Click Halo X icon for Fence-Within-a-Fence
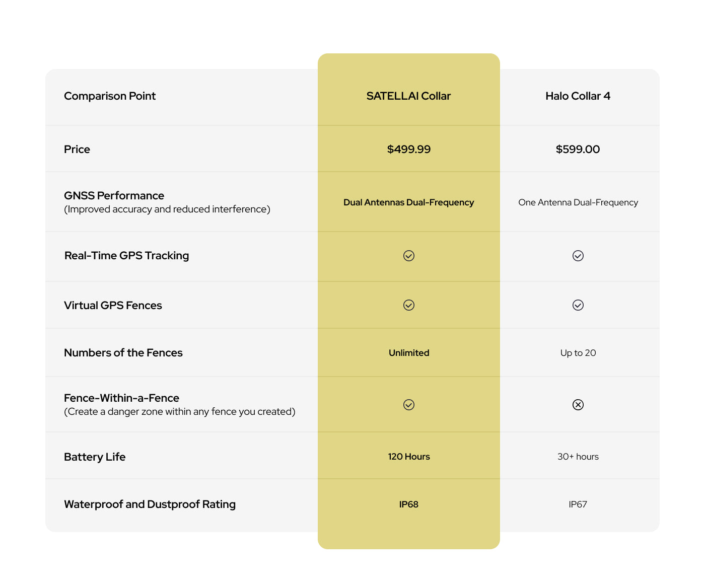This screenshot has width=705, height=588. pos(578,405)
